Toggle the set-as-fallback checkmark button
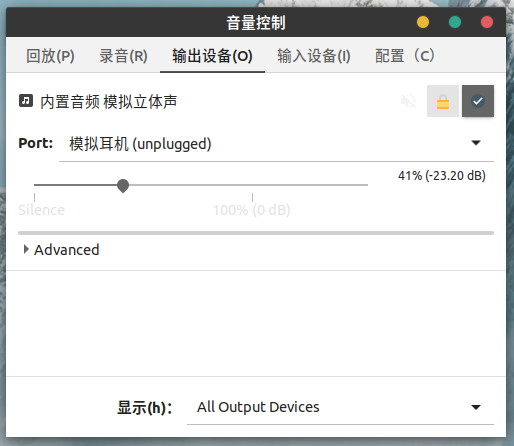Viewport: 514px width, 446px height. coord(478,101)
